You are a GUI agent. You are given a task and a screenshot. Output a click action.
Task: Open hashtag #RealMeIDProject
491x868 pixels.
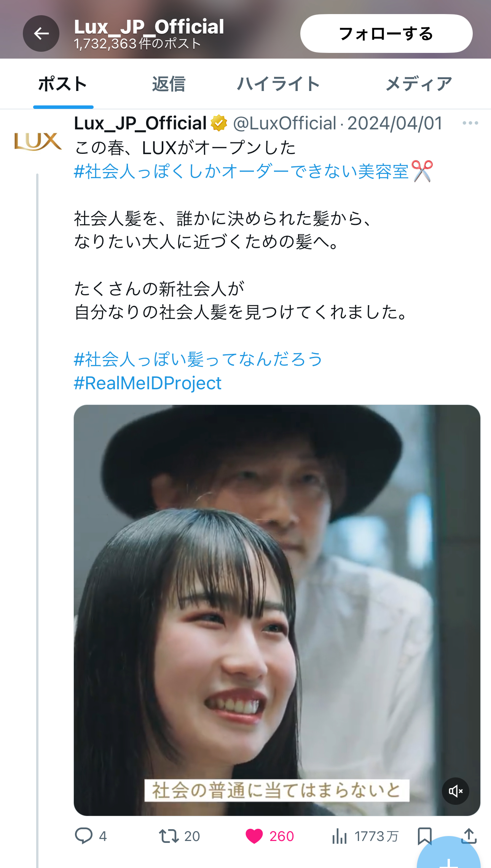148,383
